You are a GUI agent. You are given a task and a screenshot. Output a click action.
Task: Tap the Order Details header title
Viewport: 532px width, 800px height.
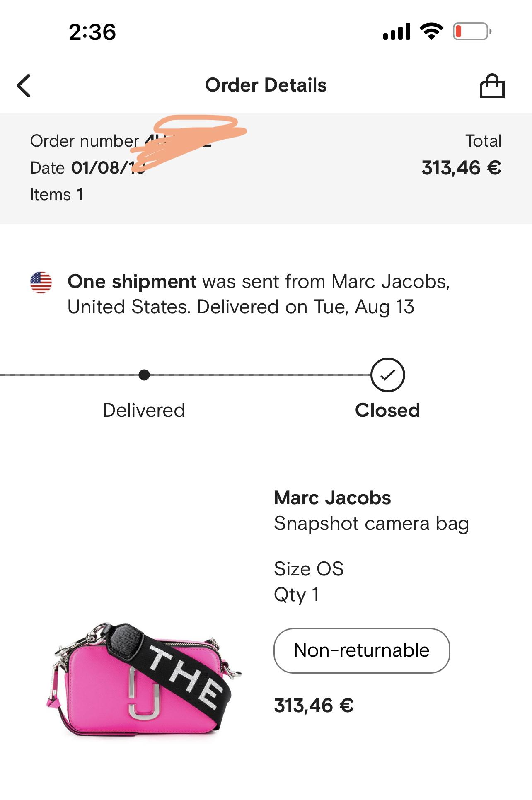click(266, 85)
